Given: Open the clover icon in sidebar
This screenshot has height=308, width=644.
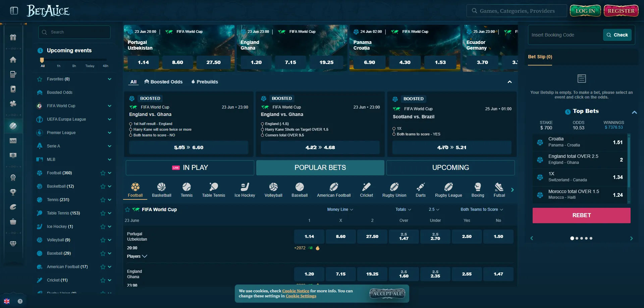Looking at the screenshot, I should pyautogui.click(x=13, y=104).
